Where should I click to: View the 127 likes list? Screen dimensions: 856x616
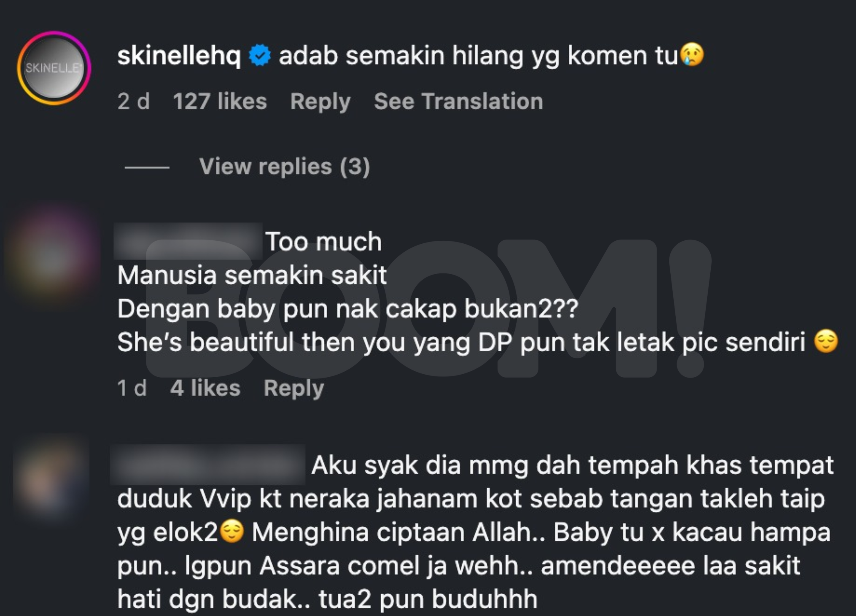point(220,101)
